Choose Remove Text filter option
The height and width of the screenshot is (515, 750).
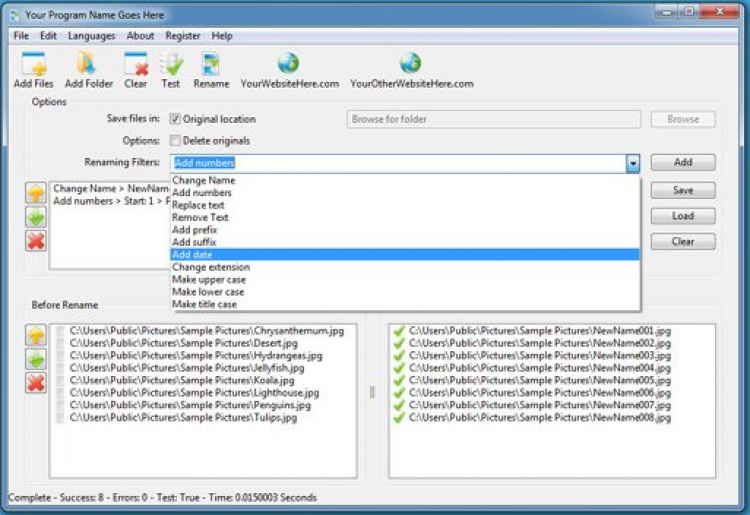(405, 218)
